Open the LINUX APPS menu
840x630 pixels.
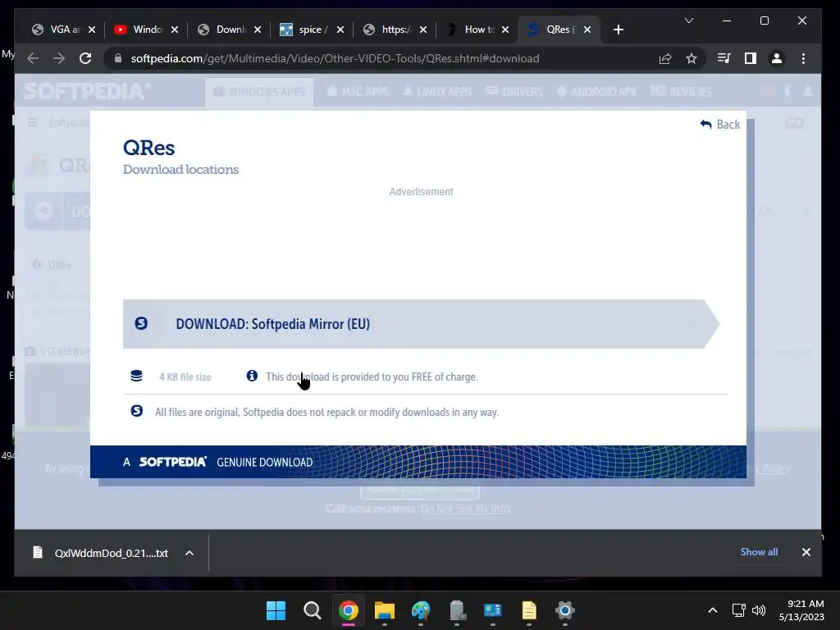[437, 92]
